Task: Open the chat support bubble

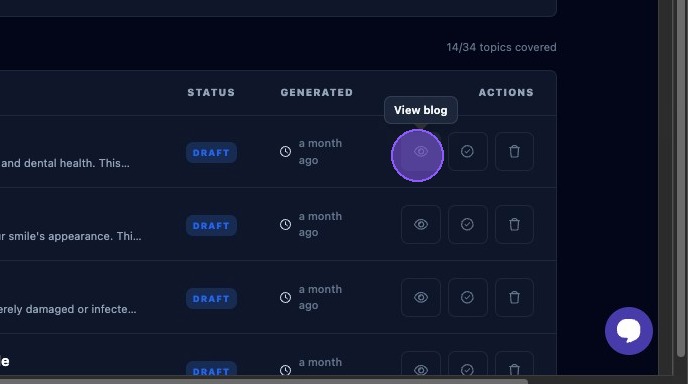Action: click(x=628, y=331)
